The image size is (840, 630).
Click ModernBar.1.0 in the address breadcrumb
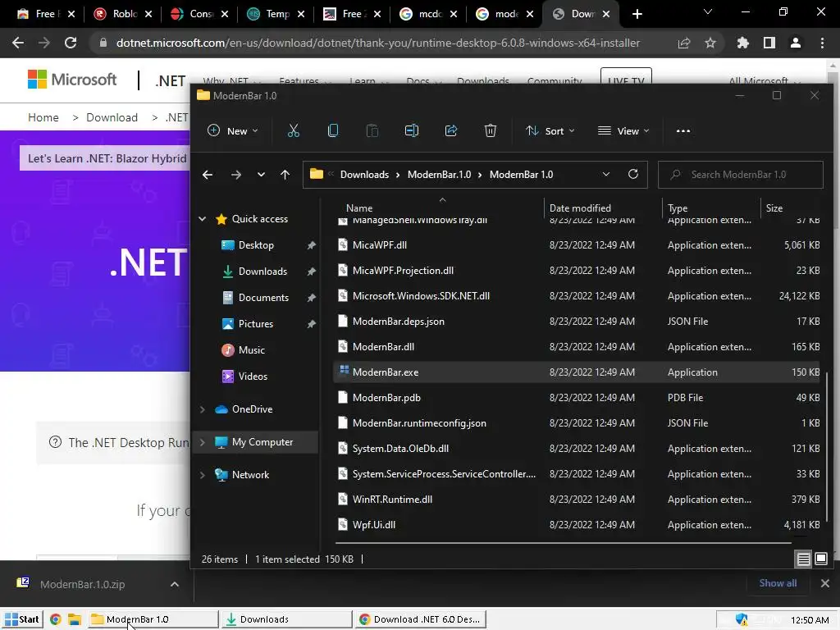pos(440,175)
